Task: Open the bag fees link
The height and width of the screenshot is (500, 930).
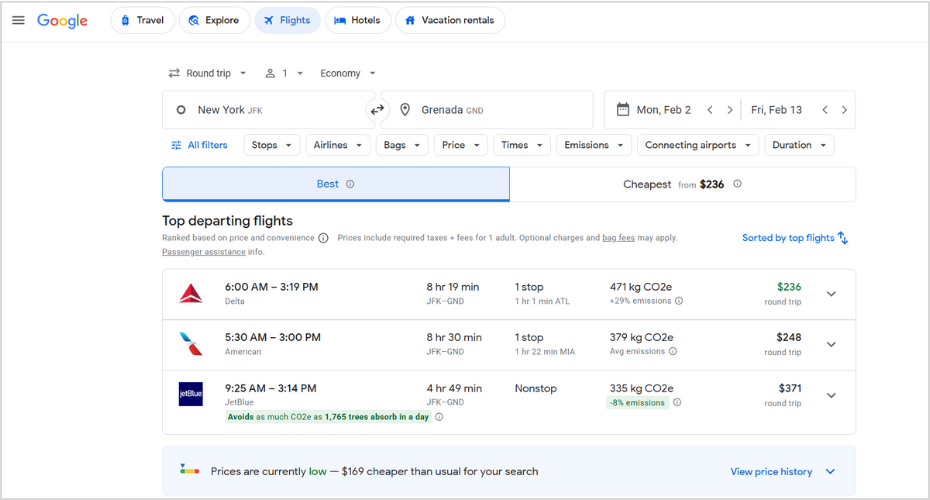Action: 618,238
